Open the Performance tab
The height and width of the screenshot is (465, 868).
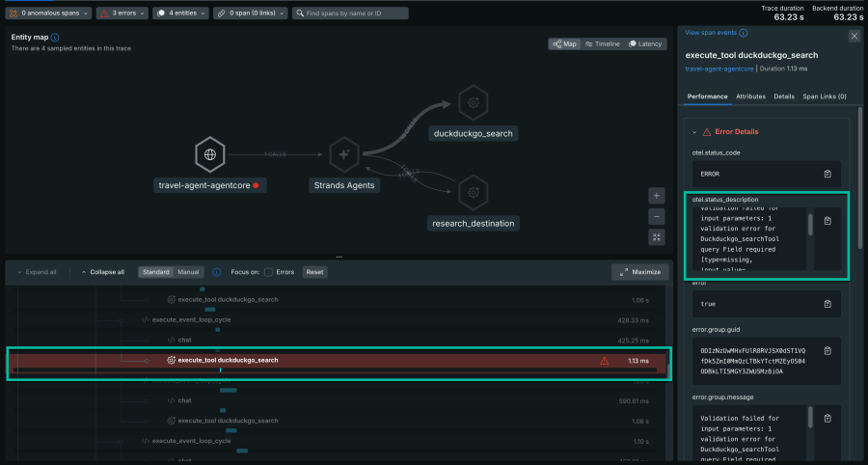[x=708, y=96]
